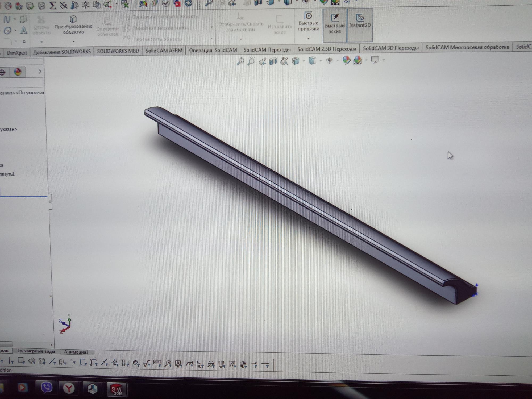Open the View Settings monitor icon
Viewport: 532px width, 399px height.
pos(375,60)
